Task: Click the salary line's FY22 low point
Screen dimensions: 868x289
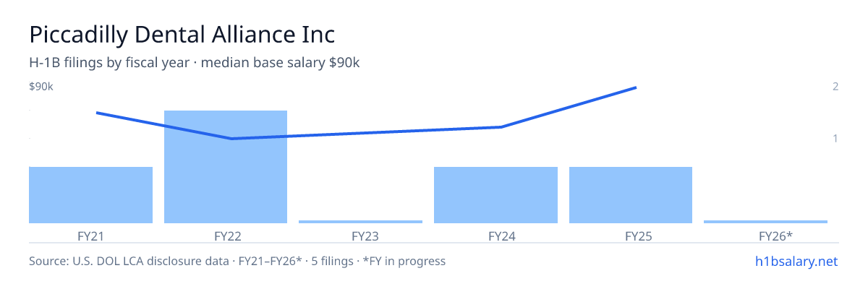Action: pyautogui.click(x=231, y=139)
